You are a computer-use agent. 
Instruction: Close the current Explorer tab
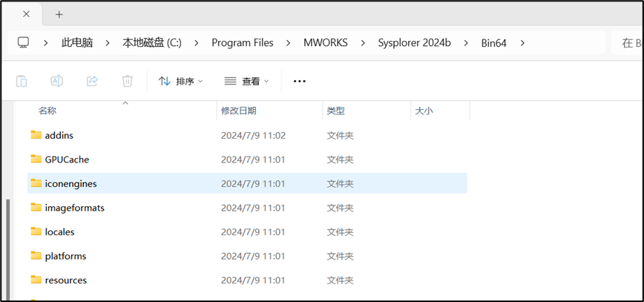[26, 14]
